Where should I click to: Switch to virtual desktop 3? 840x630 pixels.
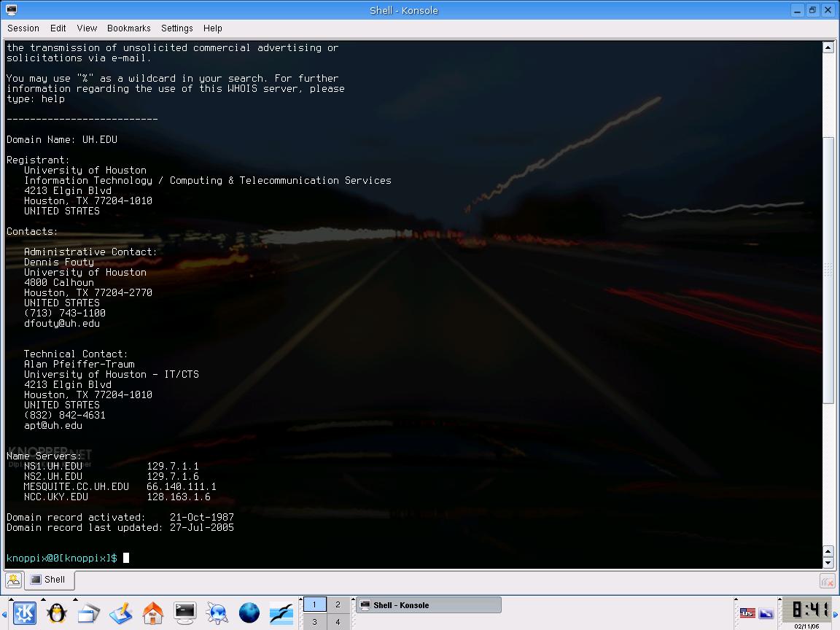314,622
